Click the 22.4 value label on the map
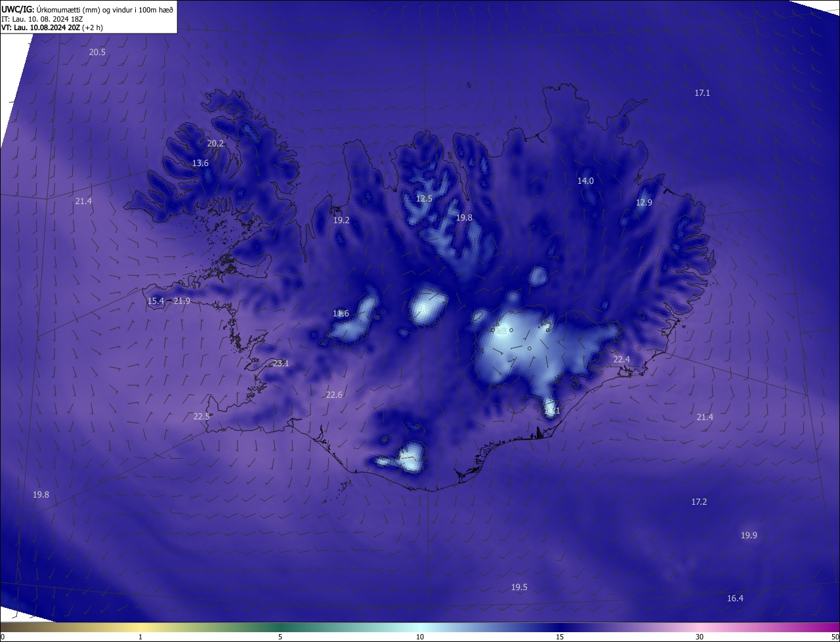 pyautogui.click(x=621, y=360)
